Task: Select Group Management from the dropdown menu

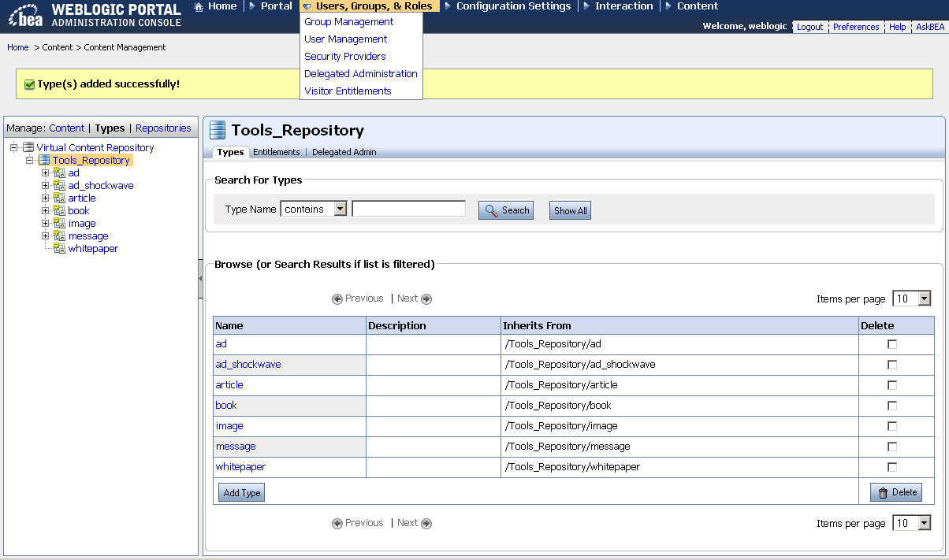Action: (x=349, y=22)
